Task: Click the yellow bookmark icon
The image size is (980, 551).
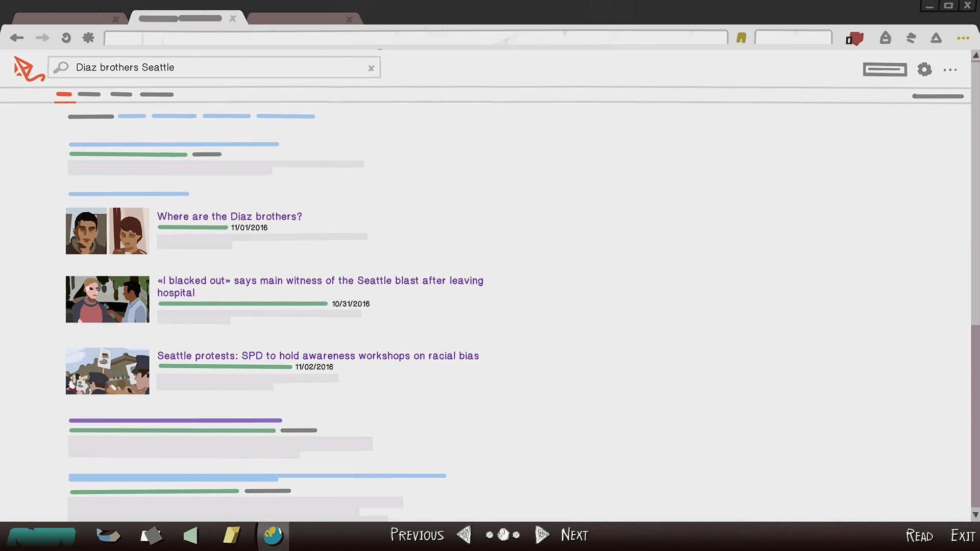Action: [x=741, y=38]
